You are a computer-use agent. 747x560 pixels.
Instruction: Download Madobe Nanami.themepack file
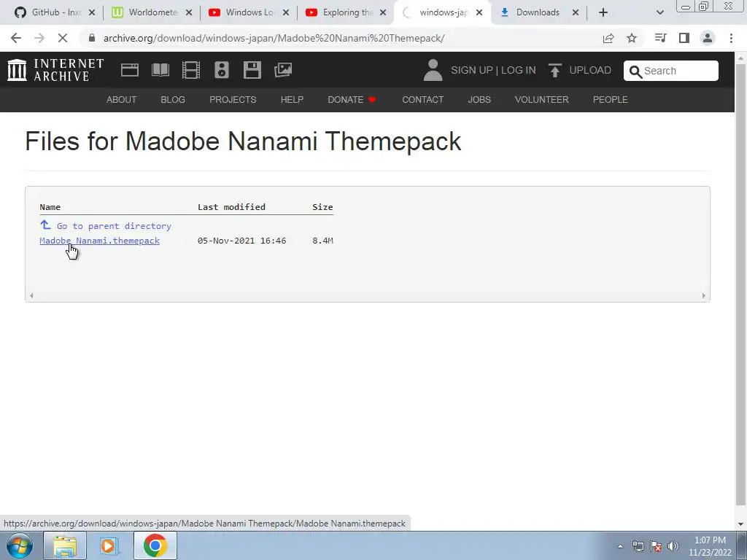click(99, 241)
